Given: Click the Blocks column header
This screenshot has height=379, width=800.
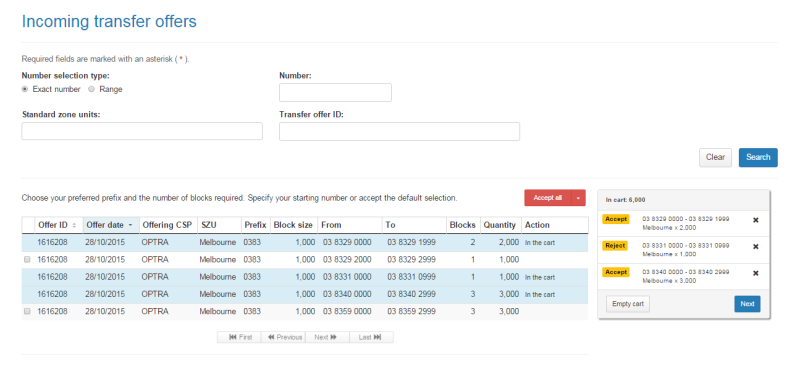Looking at the screenshot, I should pos(463,225).
